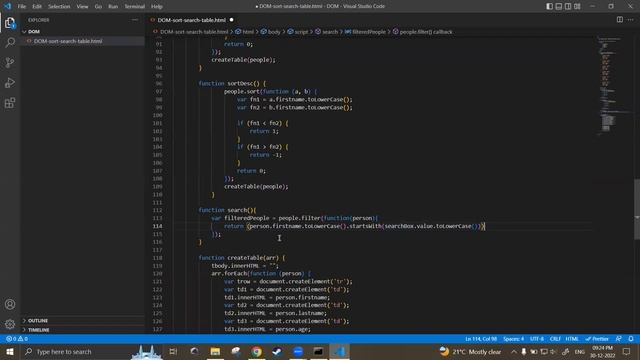Click line number 114 in gutter
Image resolution: width=640 pixels, height=360 pixels.
tap(158, 226)
